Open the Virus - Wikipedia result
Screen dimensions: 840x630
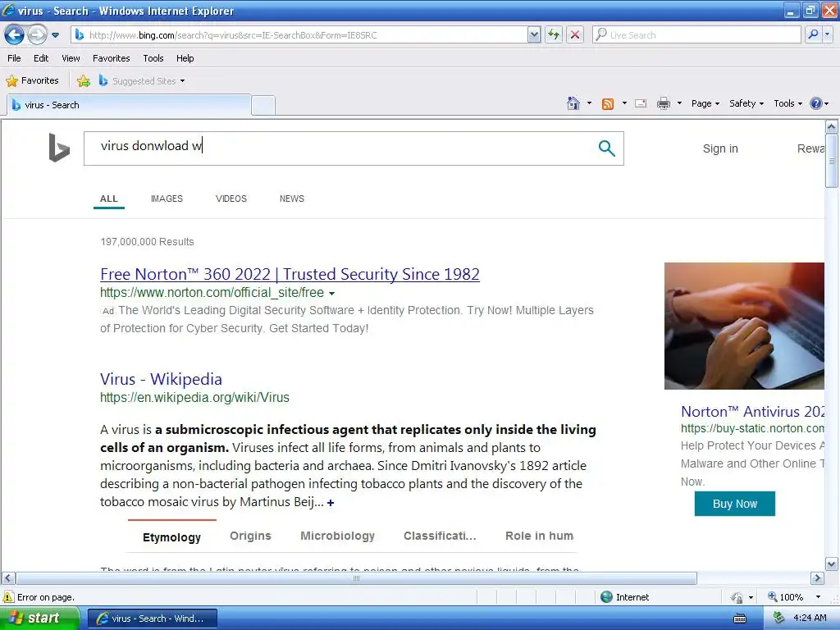coord(161,379)
